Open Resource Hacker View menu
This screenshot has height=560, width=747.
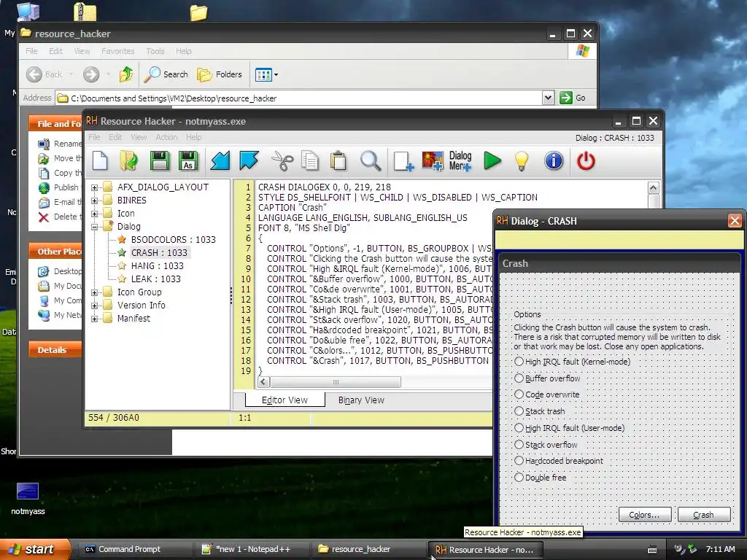(139, 137)
